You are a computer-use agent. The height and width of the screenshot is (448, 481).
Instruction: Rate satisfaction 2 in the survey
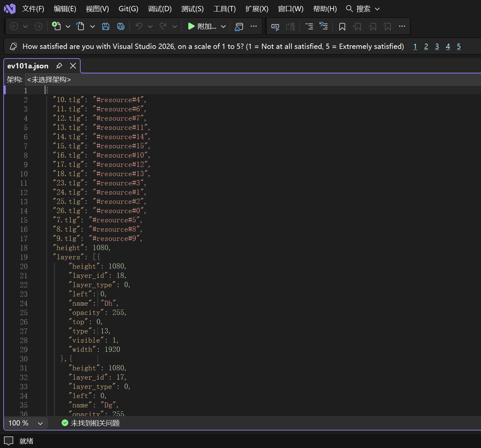click(426, 47)
